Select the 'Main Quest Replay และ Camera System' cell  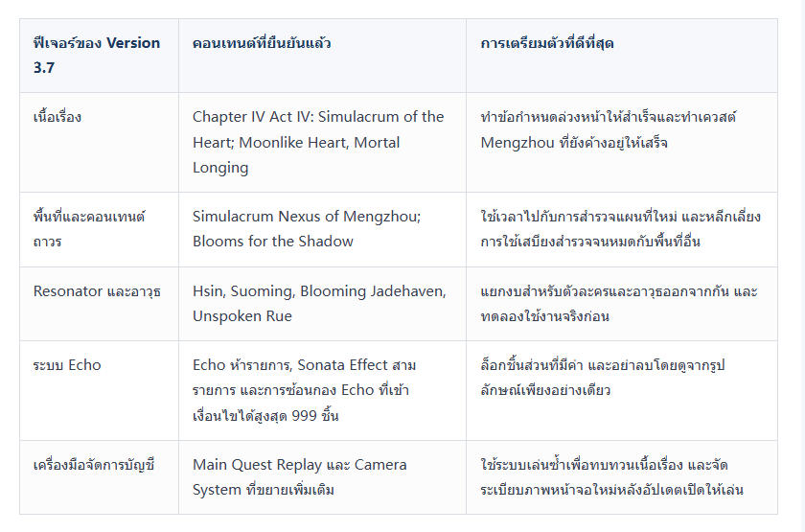[x=322, y=477]
